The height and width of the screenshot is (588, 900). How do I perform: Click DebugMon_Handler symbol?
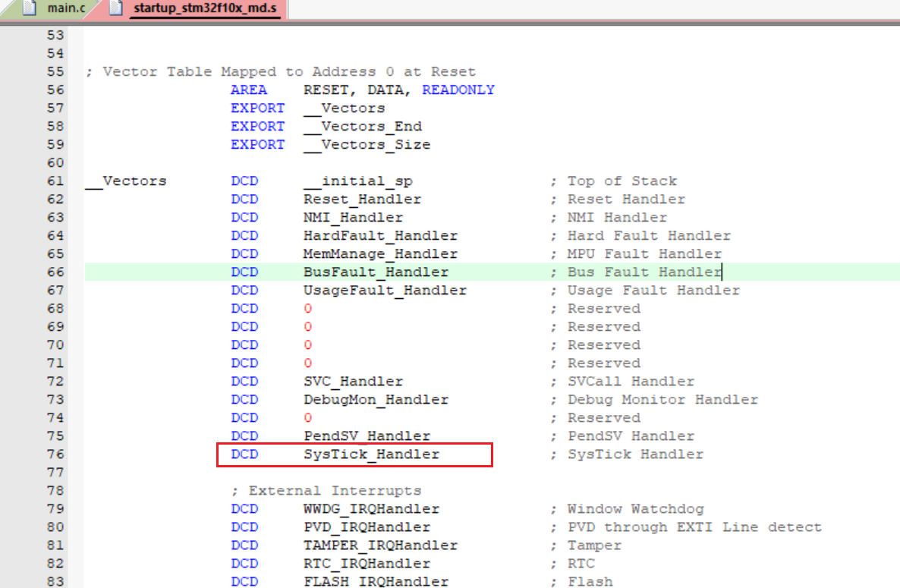pos(376,400)
